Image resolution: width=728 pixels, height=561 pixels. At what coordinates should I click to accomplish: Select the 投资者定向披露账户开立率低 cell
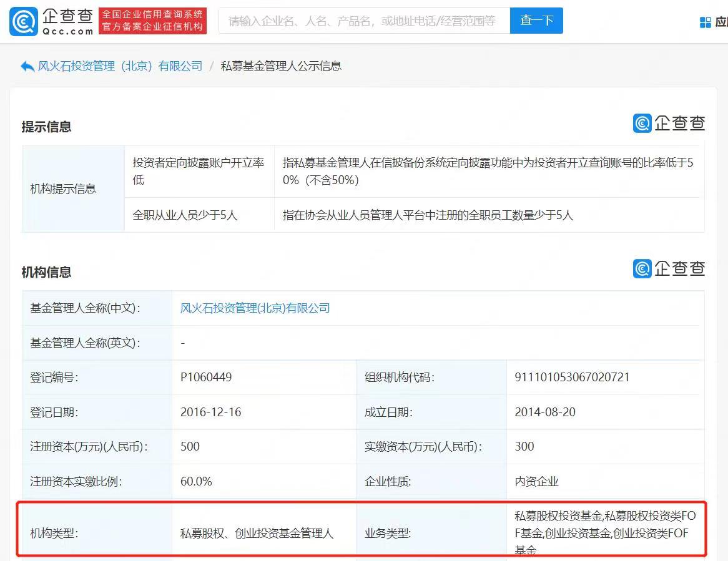(x=199, y=171)
